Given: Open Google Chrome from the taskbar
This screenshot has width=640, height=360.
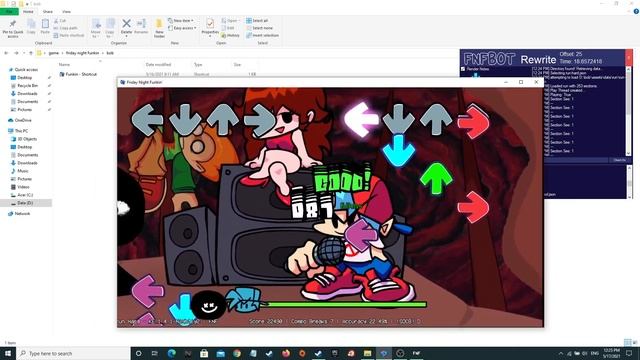Looking at the screenshot, I should 237,353.
